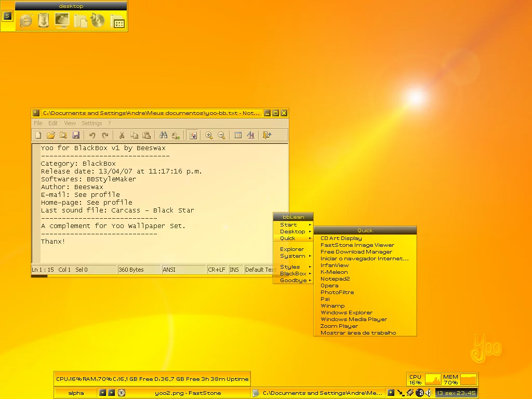Click the CD music disc icon

[x=97, y=21]
